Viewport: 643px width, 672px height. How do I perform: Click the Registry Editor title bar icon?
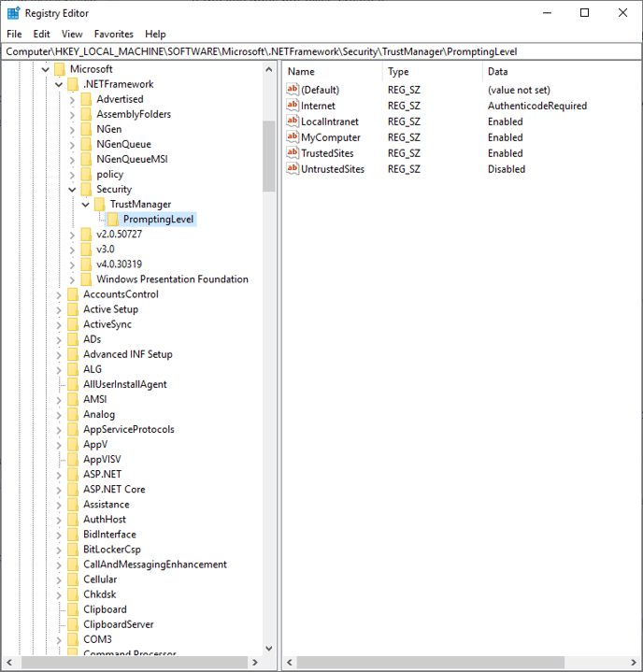click(x=13, y=13)
